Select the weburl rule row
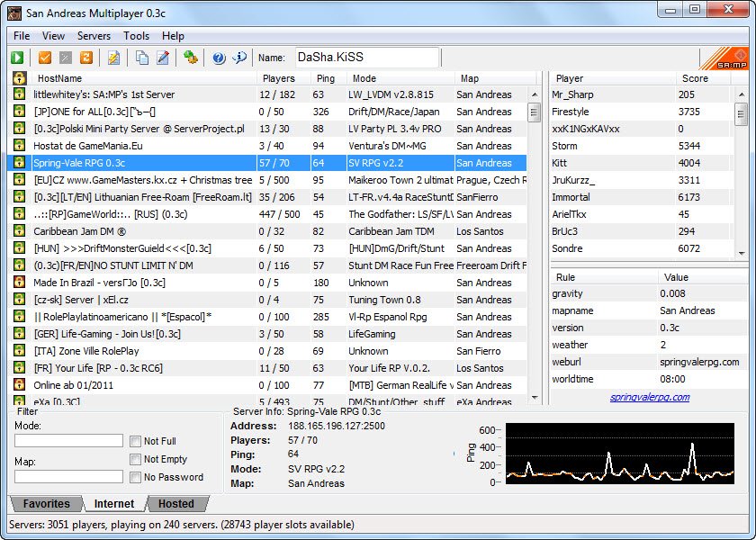Screen dimensions: 756x540 point(649,362)
